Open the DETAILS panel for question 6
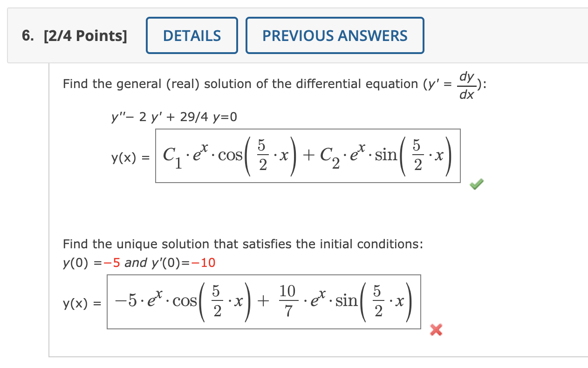Viewport: 588px width, 368px height. pos(191,35)
